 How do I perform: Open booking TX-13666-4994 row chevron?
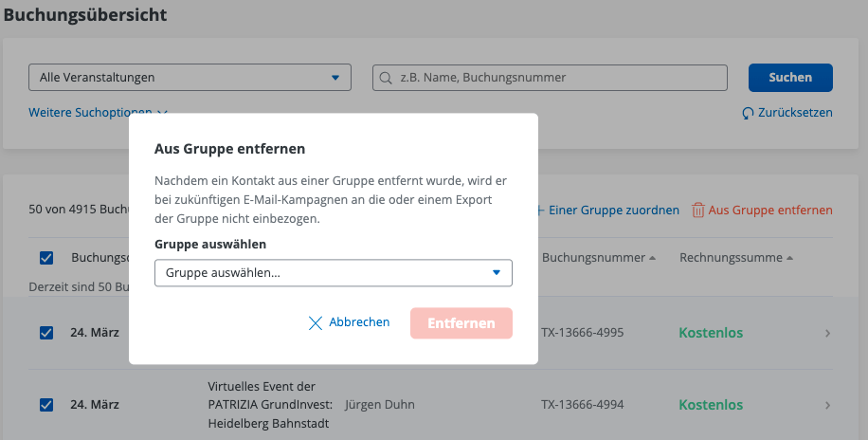[827, 405]
